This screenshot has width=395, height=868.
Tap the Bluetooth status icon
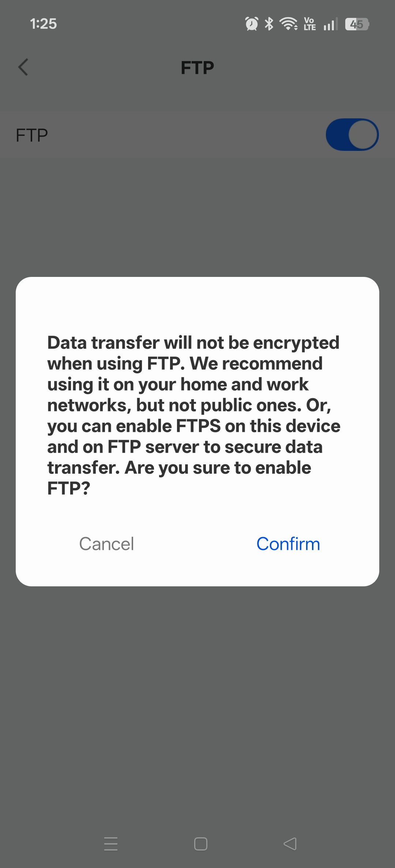coord(269,24)
